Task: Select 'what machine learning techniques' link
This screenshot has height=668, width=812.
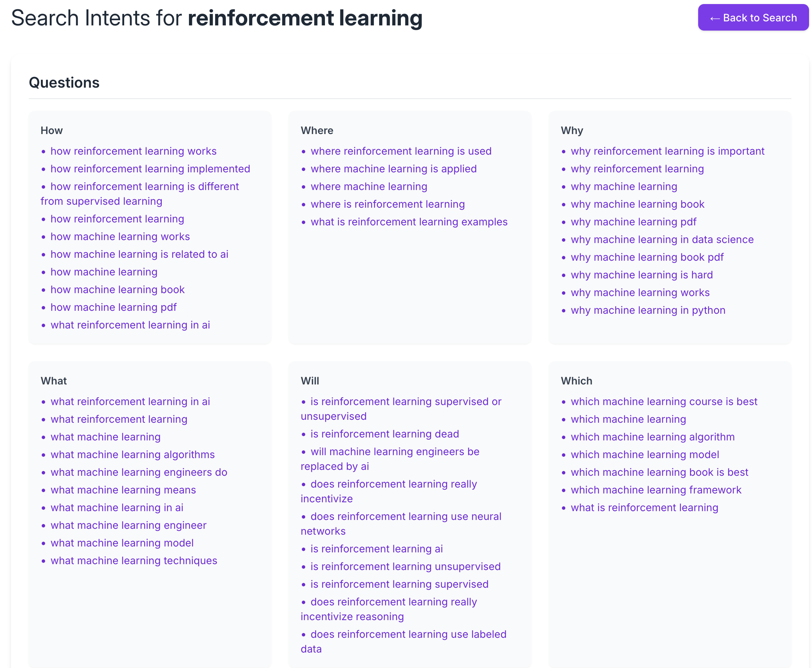Action: coord(134,560)
